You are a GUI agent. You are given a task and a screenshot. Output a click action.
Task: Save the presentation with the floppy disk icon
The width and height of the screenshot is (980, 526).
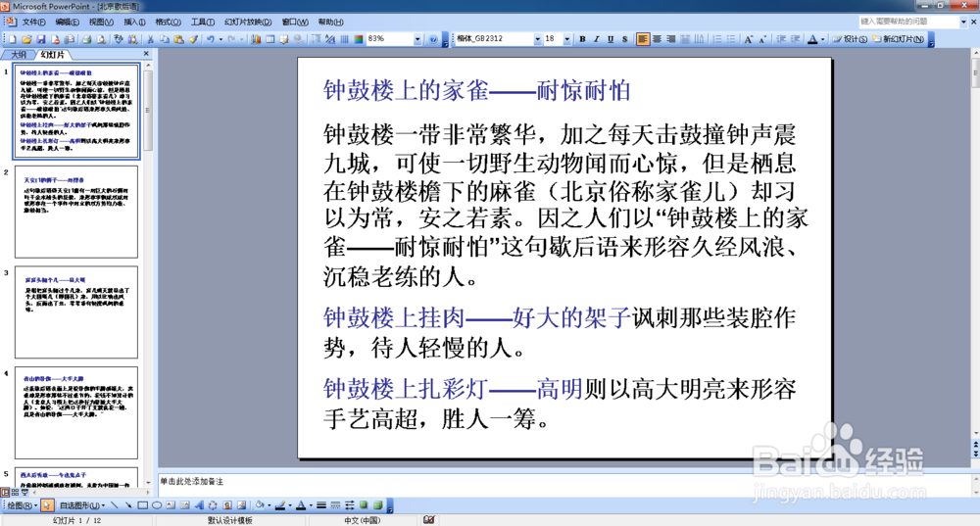41,39
